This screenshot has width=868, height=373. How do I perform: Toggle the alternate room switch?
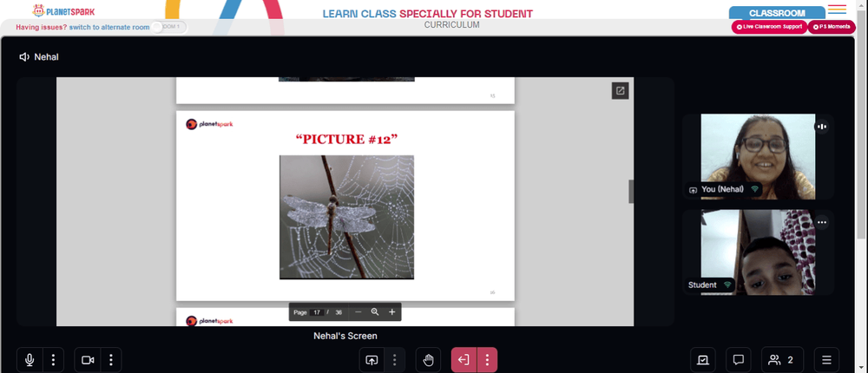point(169,27)
